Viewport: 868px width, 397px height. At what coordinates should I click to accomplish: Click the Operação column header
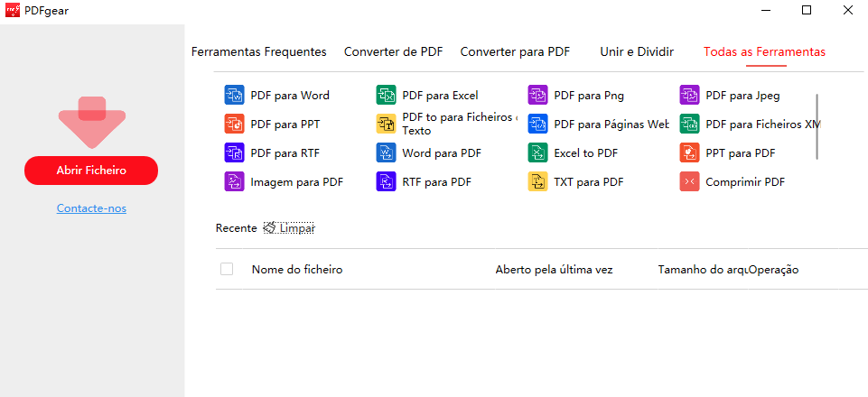point(774,269)
